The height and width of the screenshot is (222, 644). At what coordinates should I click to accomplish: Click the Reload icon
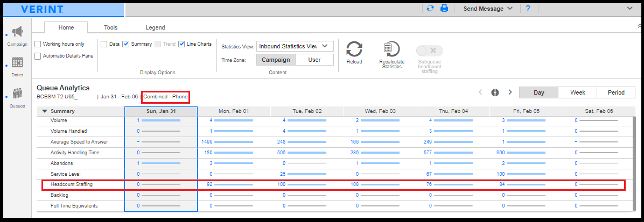tap(354, 49)
